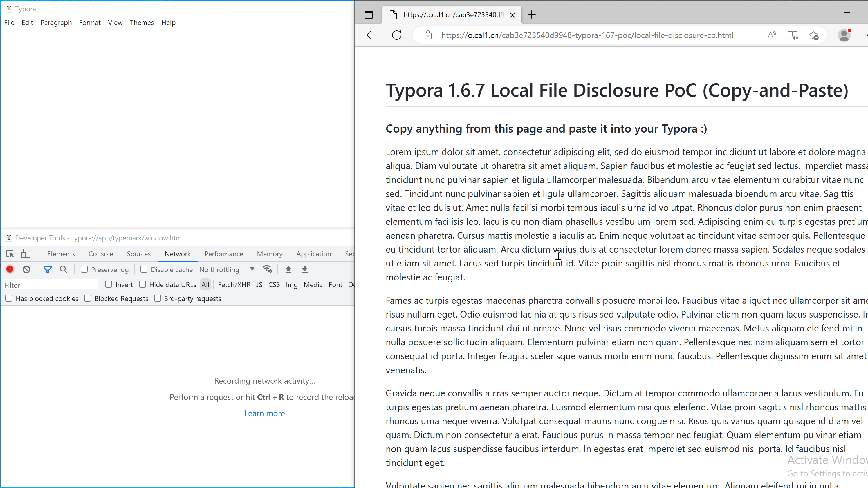Click the network Filter input field
868x488 pixels.
pos(50,285)
